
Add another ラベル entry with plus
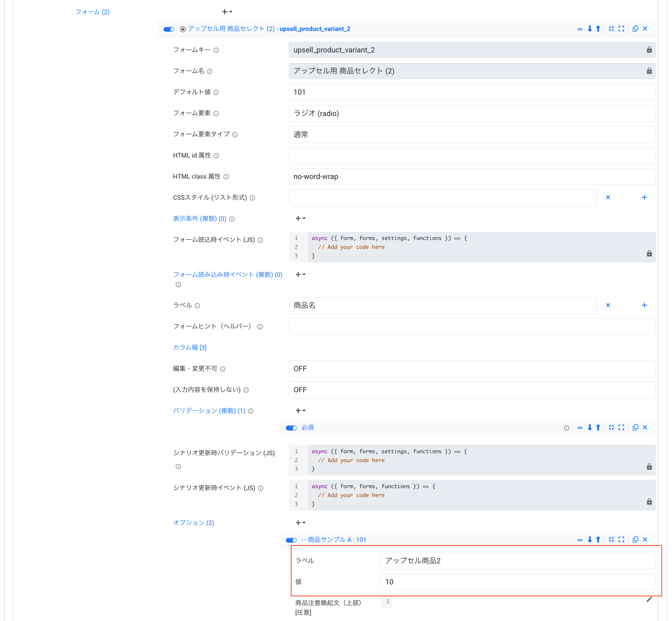[x=644, y=305]
